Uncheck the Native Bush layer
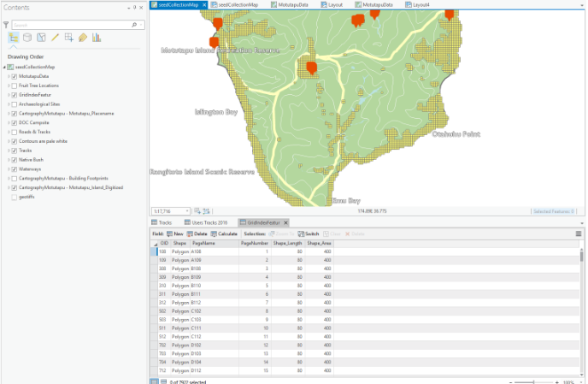The image size is (588, 384). pos(15,160)
